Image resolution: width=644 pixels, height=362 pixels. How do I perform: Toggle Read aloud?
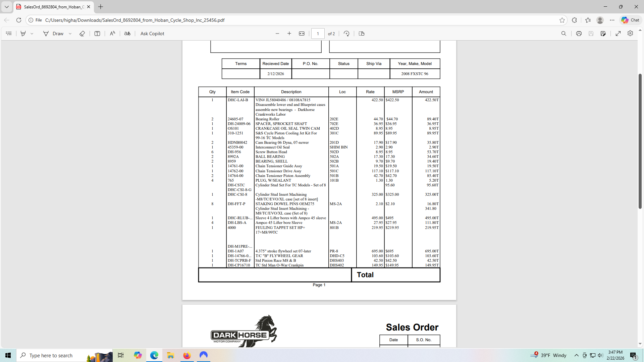point(112,34)
